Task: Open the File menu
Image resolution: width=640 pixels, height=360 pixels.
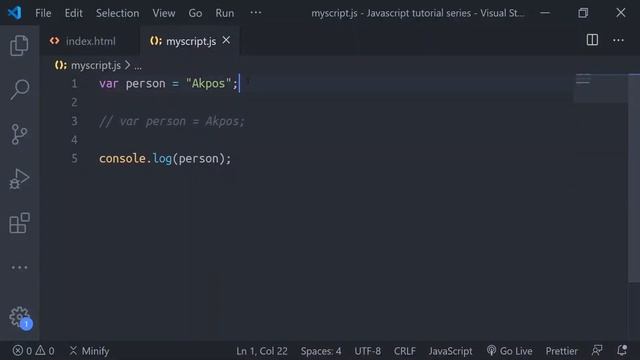Action: (43, 13)
